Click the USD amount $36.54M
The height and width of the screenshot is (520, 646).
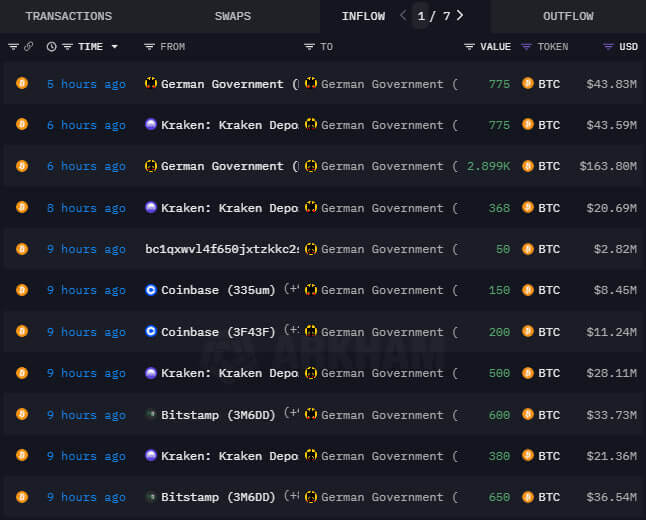pos(611,497)
